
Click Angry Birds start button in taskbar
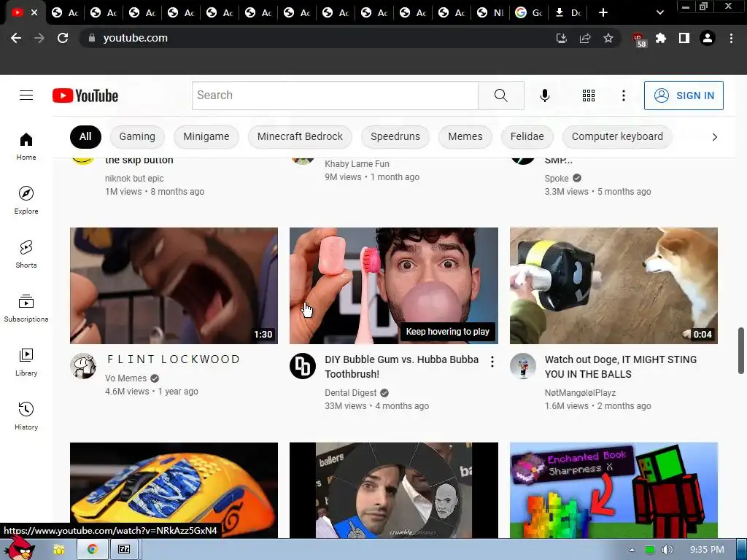[19, 548]
